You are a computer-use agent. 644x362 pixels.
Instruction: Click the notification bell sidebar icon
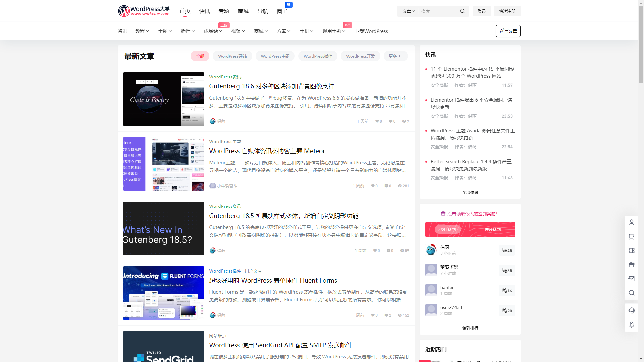[x=631, y=324]
